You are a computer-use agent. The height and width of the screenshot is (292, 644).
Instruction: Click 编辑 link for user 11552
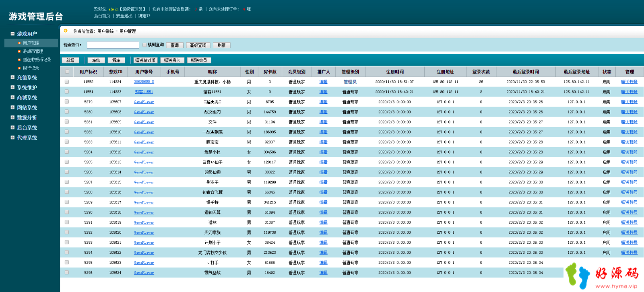click(x=323, y=82)
